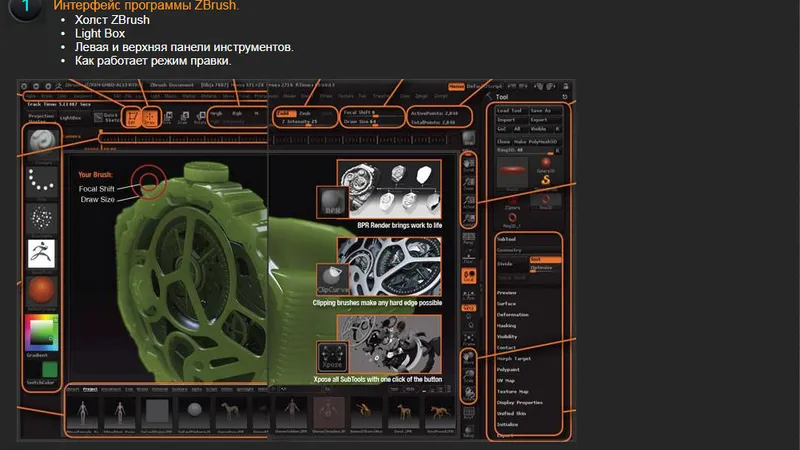The image size is (800, 450).
Task: Click the right shelf Rotate view icon
Action: tap(469, 395)
